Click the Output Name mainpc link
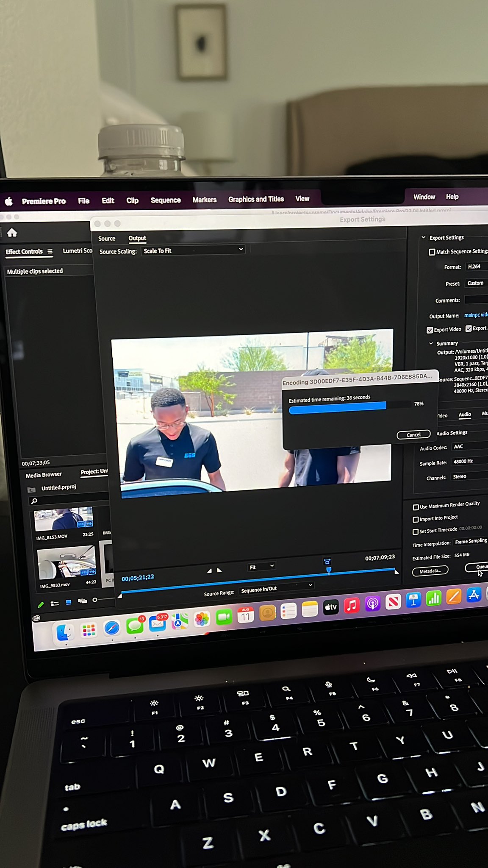The width and height of the screenshot is (488, 868). [x=476, y=315]
